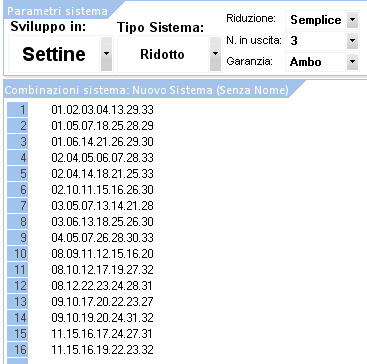Select row number 2 header
The image size is (367, 364).
click(17, 126)
